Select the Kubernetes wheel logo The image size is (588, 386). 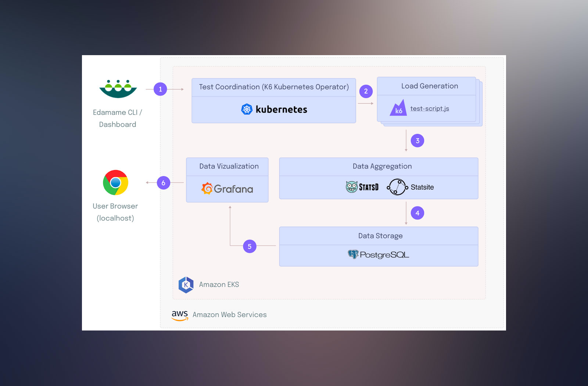click(x=247, y=109)
